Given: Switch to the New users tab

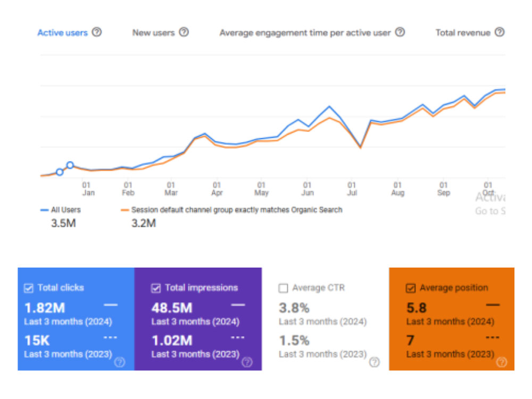Looking at the screenshot, I should pos(153,32).
